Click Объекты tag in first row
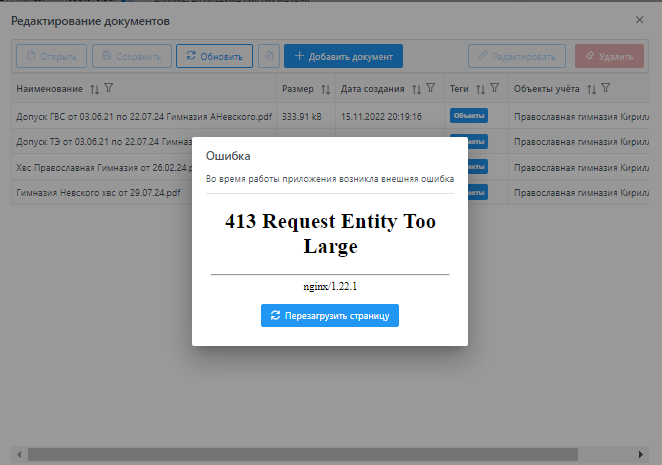Image resolution: width=662 pixels, height=465 pixels. coord(468,116)
